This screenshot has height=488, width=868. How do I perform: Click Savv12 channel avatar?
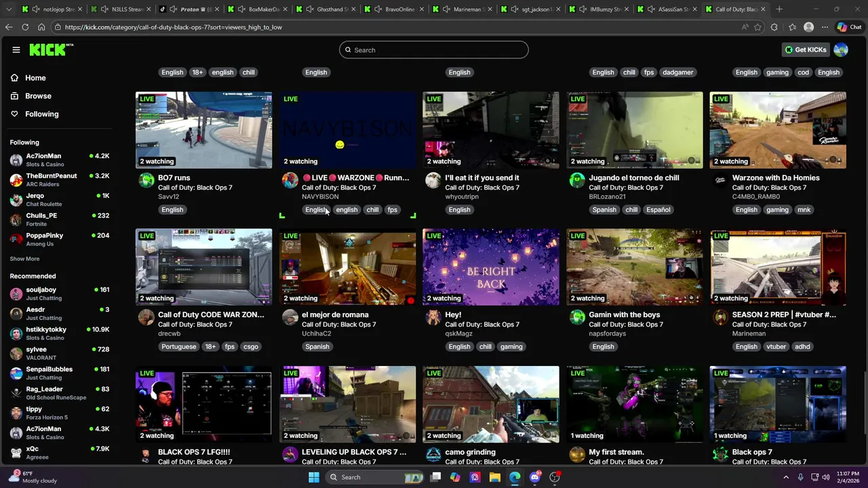[x=146, y=180]
